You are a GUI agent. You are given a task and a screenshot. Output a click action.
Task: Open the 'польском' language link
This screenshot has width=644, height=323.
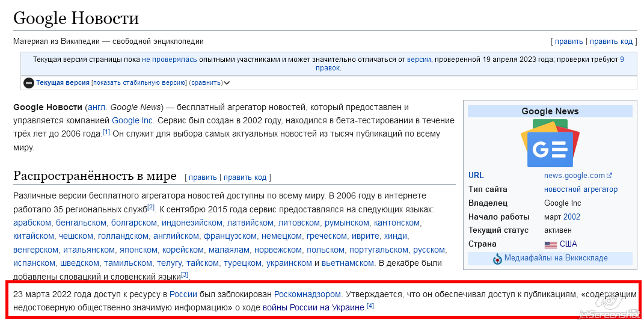(326, 250)
